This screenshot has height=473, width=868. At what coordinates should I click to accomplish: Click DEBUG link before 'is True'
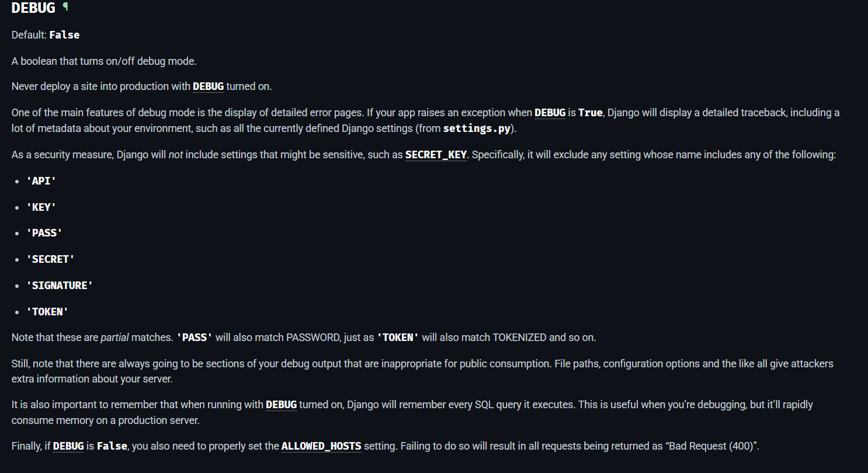(x=550, y=113)
